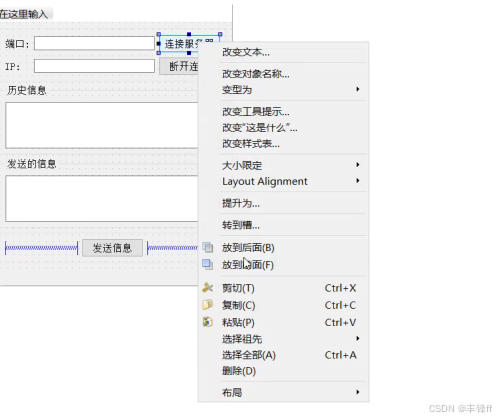The image size is (496, 420).
Task: Choose 剪切(T) from the menu
Action: point(284,288)
